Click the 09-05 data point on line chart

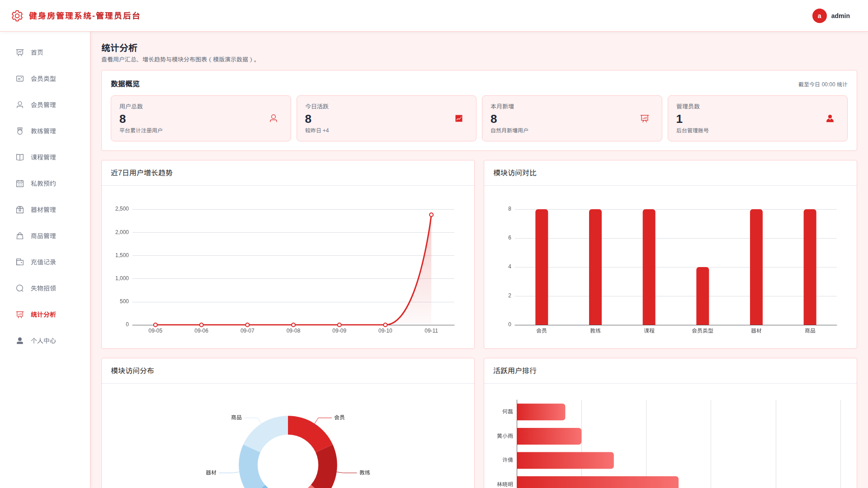156,325
